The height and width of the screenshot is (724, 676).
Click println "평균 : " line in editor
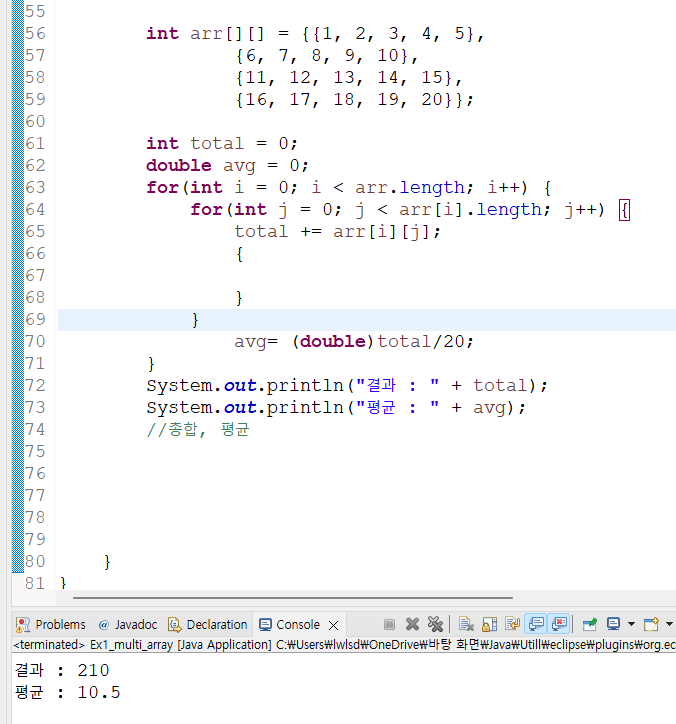tap(336, 408)
